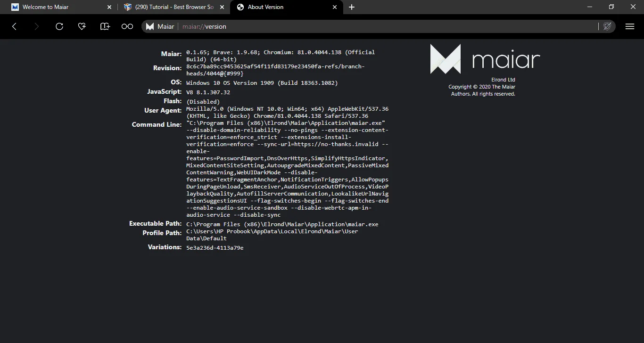This screenshot has height=343, width=644.
Task: Click the Revision label
Action: [x=167, y=68]
